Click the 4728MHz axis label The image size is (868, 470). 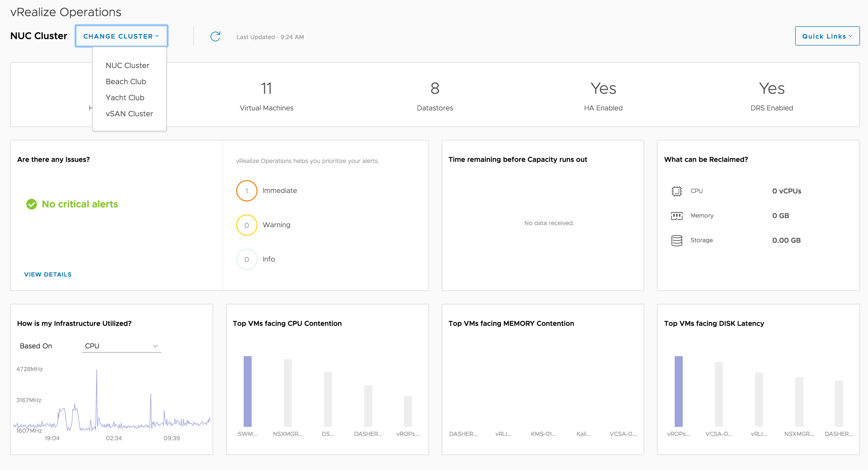[30, 369]
